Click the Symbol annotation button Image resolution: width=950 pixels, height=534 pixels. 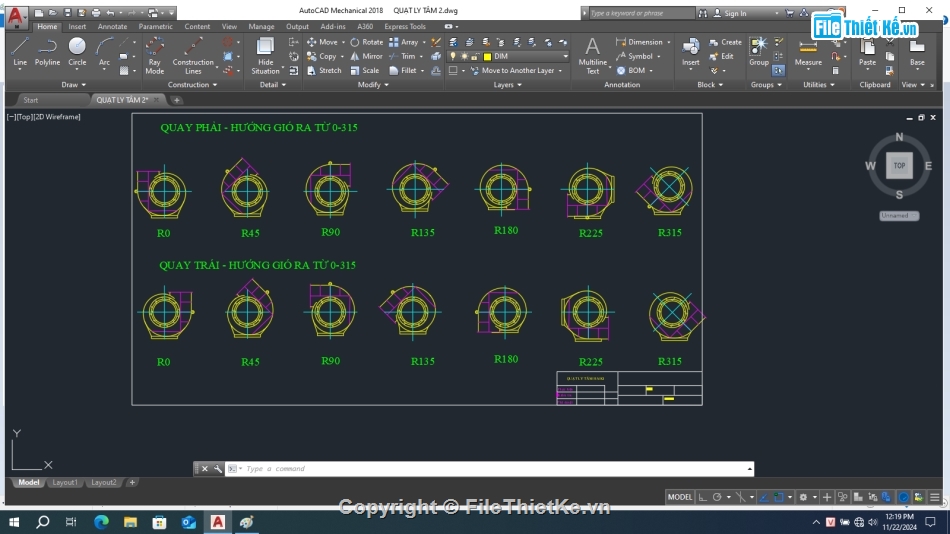point(634,56)
